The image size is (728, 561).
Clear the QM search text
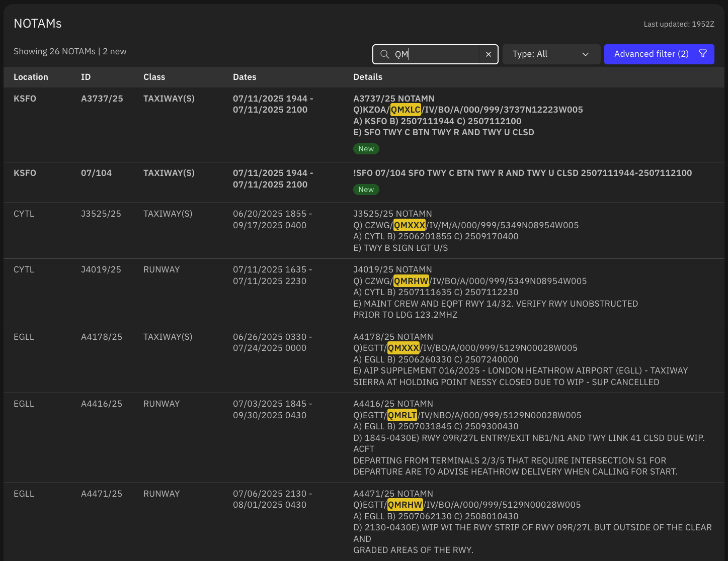tap(488, 54)
